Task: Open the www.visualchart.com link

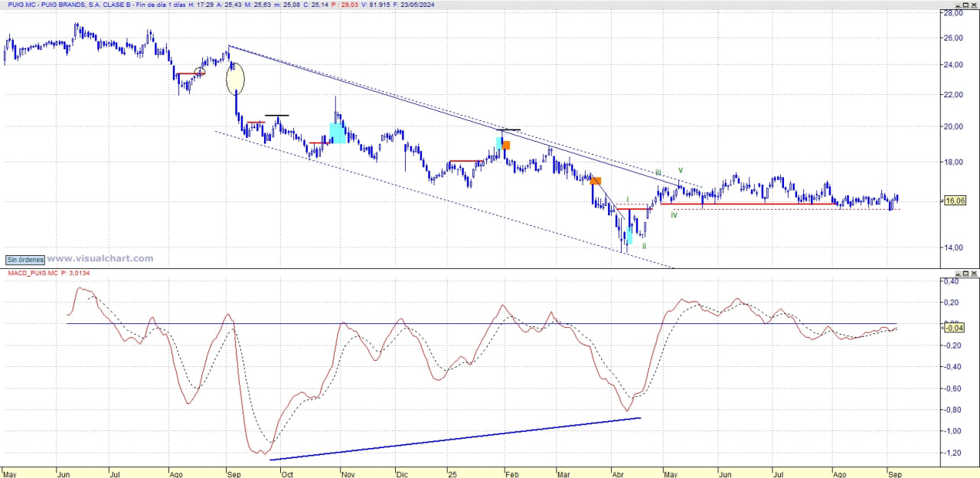Action: 100,259
